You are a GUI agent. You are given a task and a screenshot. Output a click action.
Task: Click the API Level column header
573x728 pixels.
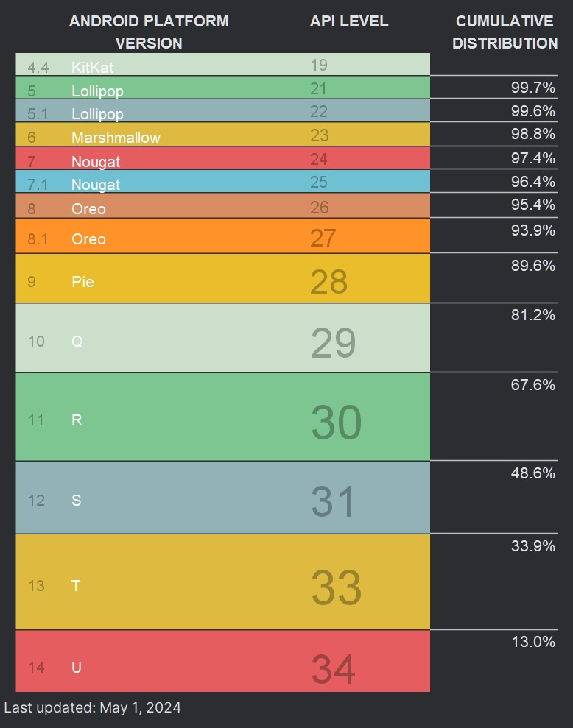click(349, 21)
